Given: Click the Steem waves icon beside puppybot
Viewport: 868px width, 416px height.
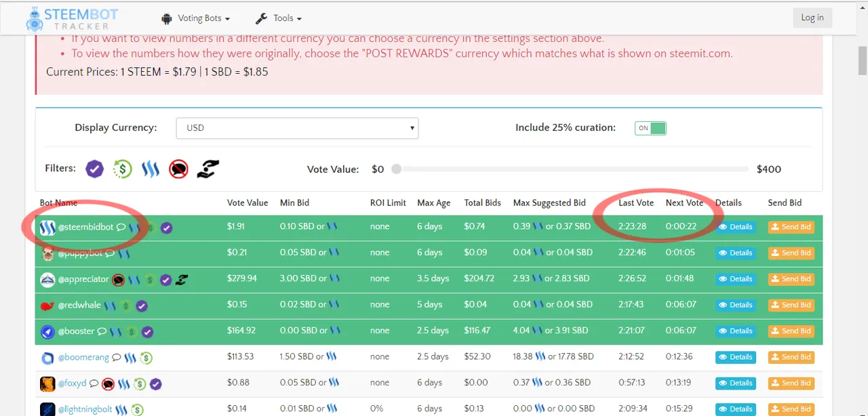Looking at the screenshot, I should (x=123, y=254).
